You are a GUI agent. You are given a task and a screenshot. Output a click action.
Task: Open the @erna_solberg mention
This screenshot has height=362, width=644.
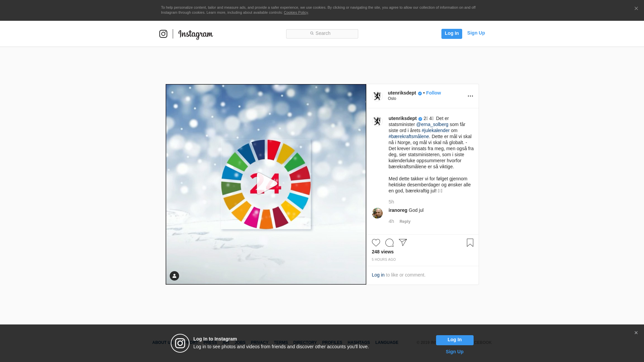pyautogui.click(x=432, y=124)
